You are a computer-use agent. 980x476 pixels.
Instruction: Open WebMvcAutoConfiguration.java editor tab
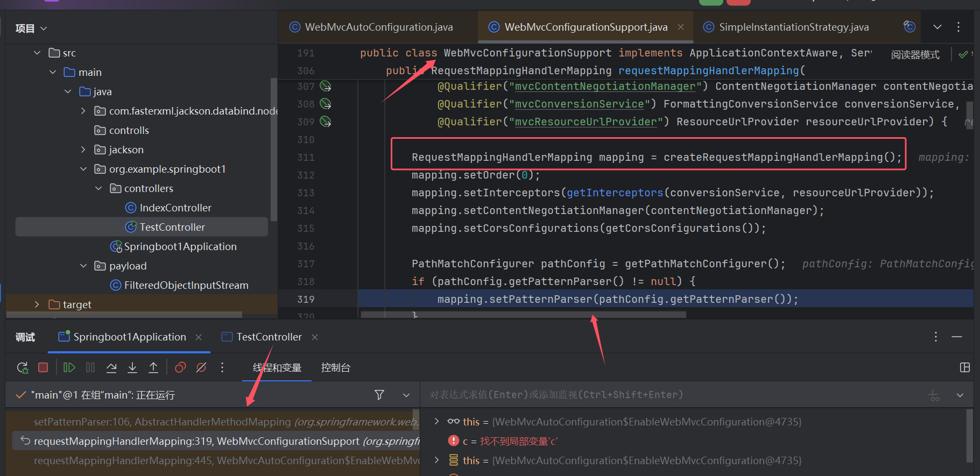point(378,27)
